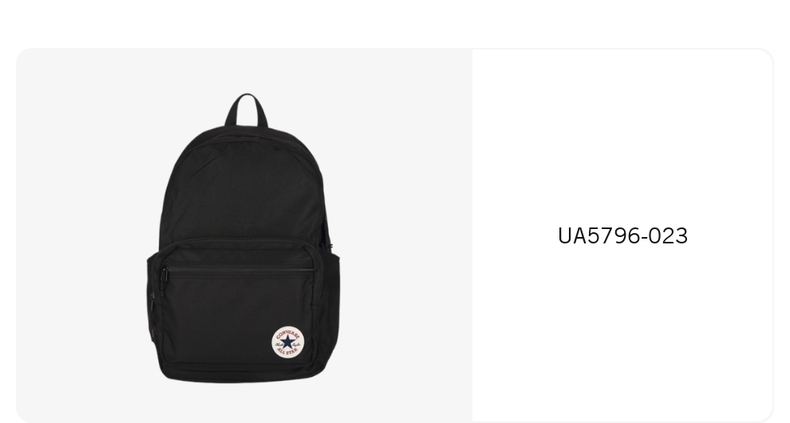Click the backpack's front pocket below the zipper
Viewport: 790px width, 423px height.
237,317
